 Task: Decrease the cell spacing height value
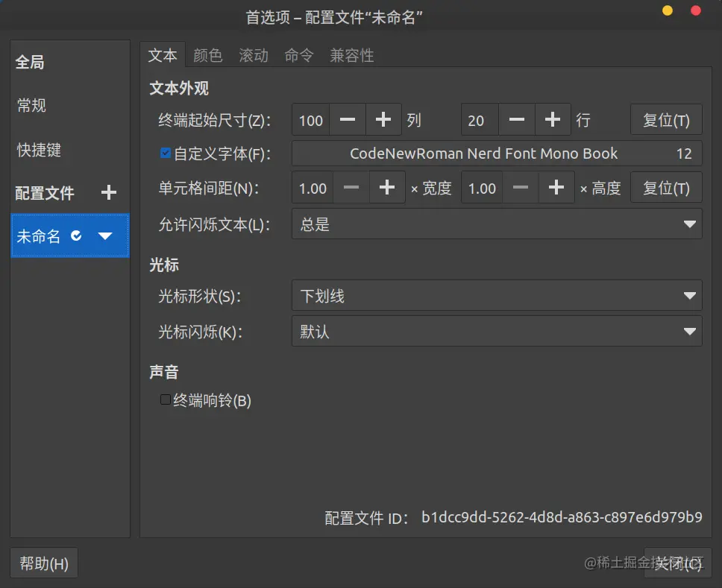[x=521, y=187]
